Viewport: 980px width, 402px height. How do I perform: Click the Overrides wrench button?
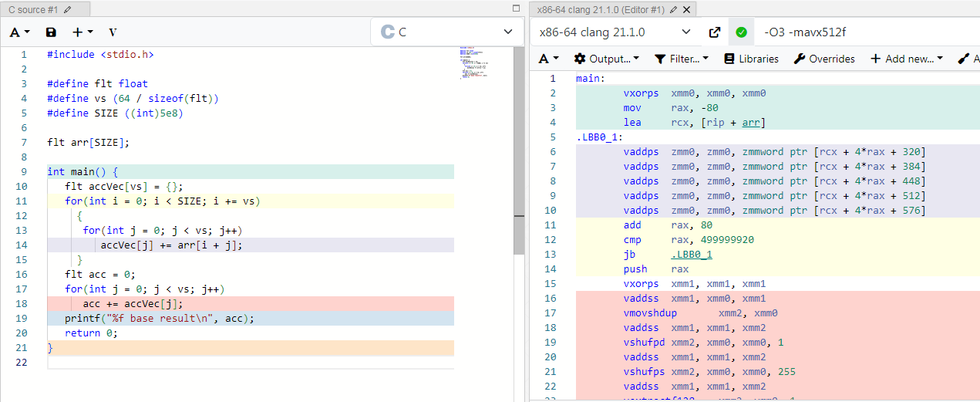[823, 59]
